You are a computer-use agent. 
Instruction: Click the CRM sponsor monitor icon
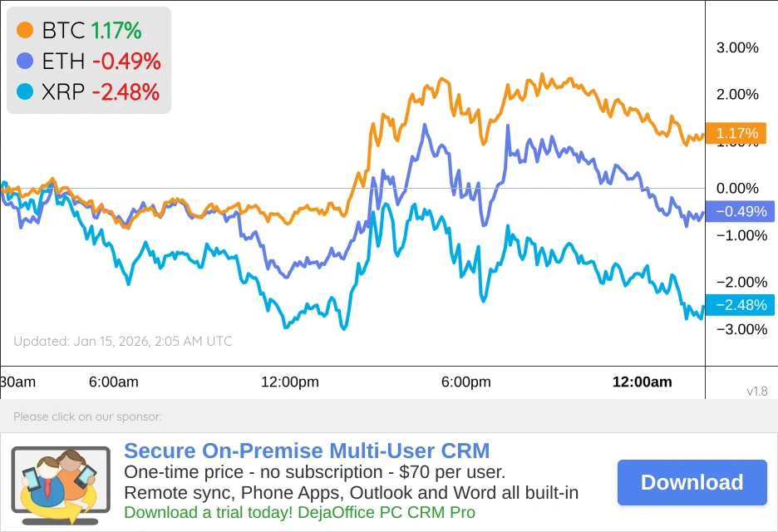point(60,484)
